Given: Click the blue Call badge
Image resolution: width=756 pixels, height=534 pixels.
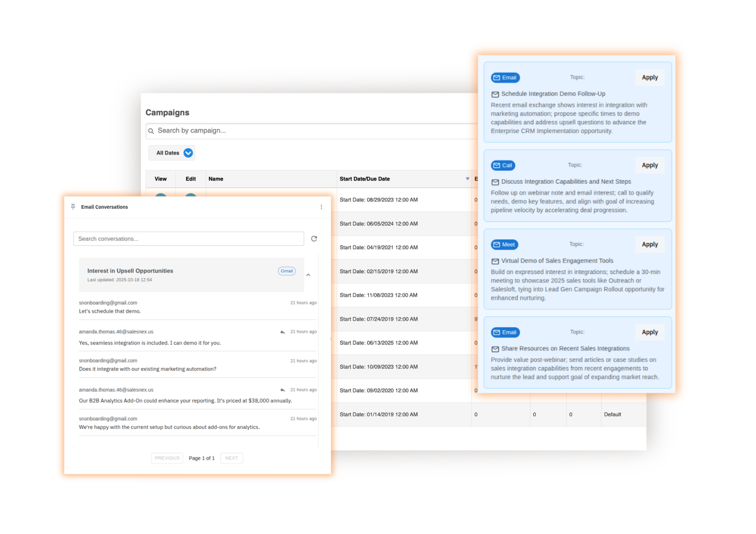Looking at the screenshot, I should coord(503,165).
